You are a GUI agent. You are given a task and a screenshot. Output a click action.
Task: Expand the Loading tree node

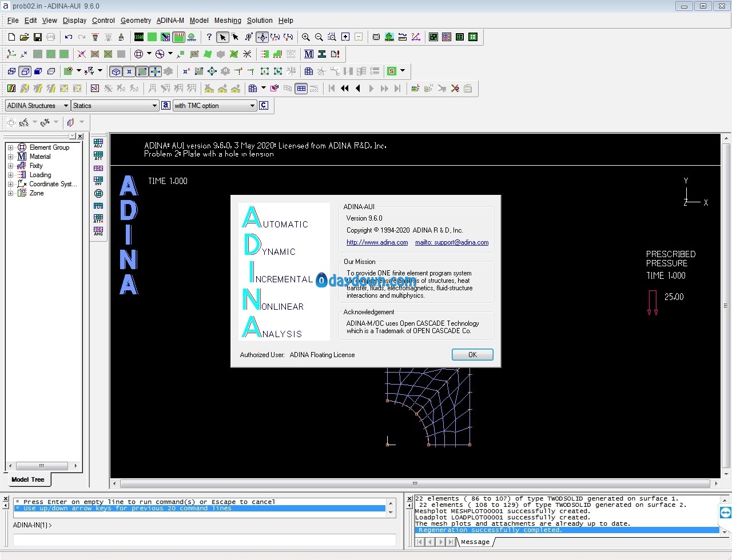(x=10, y=175)
